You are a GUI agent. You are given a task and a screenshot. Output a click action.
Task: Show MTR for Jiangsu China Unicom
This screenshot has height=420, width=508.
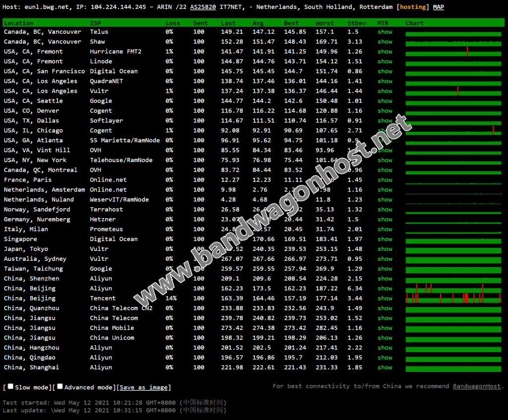(385, 338)
